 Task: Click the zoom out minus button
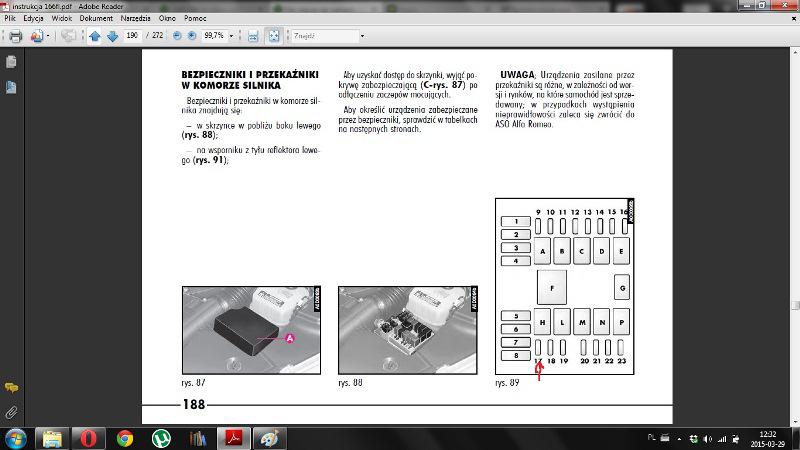(177, 36)
